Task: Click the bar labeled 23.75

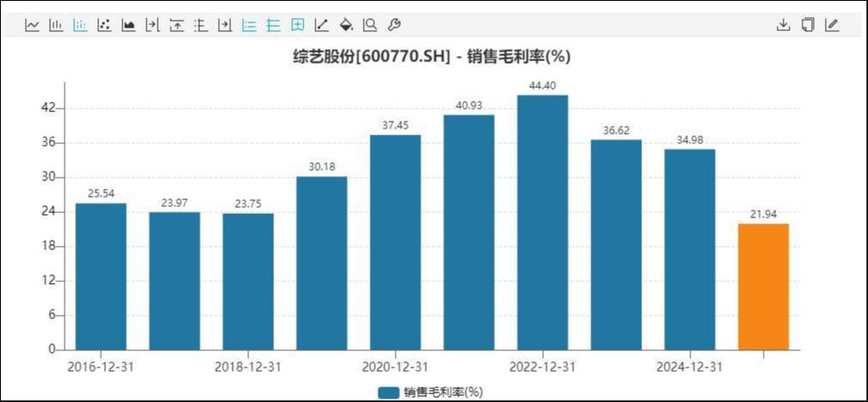Action: pos(248,282)
